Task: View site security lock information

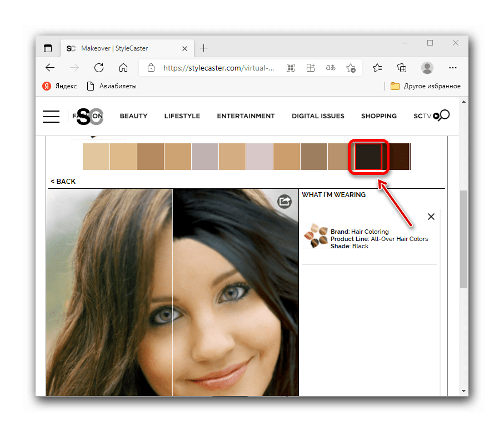Action: click(151, 68)
